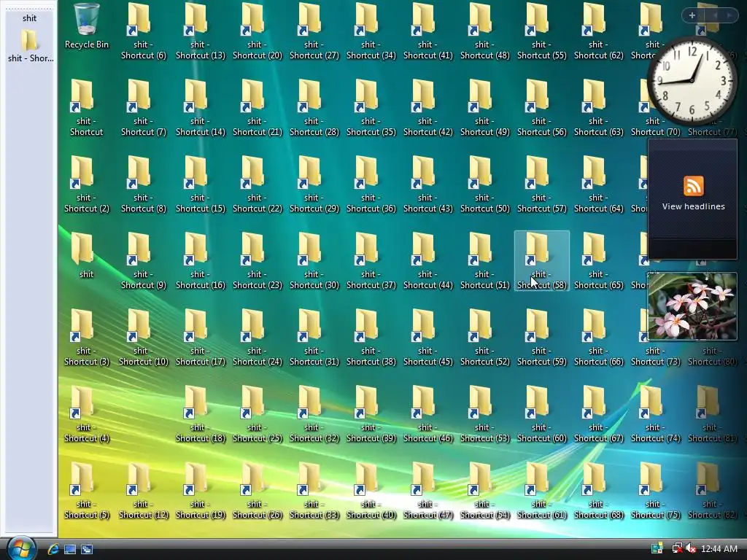Image resolution: width=747 pixels, height=560 pixels.
Task: Select the 'shit - Shortcut (64)' icon
Action: 598,184
